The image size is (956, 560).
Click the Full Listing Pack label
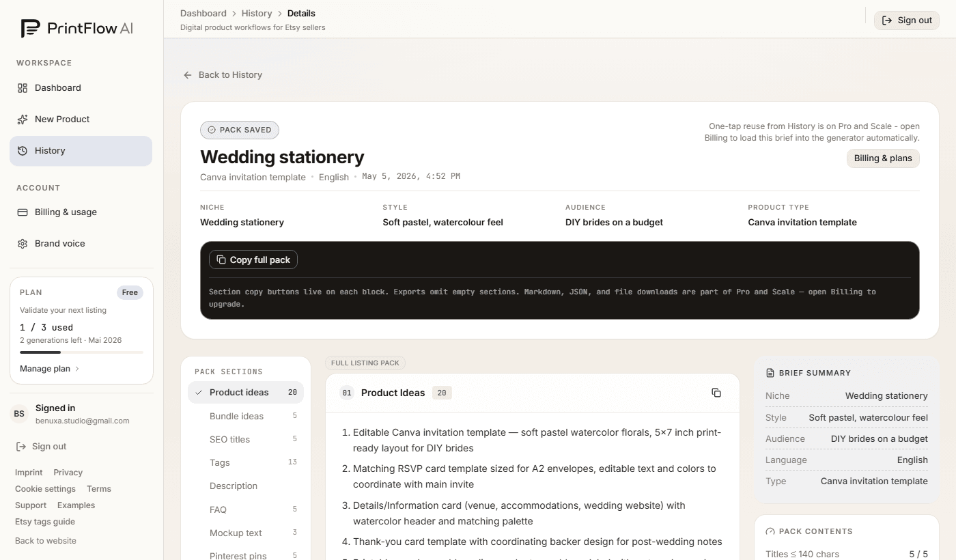point(365,363)
